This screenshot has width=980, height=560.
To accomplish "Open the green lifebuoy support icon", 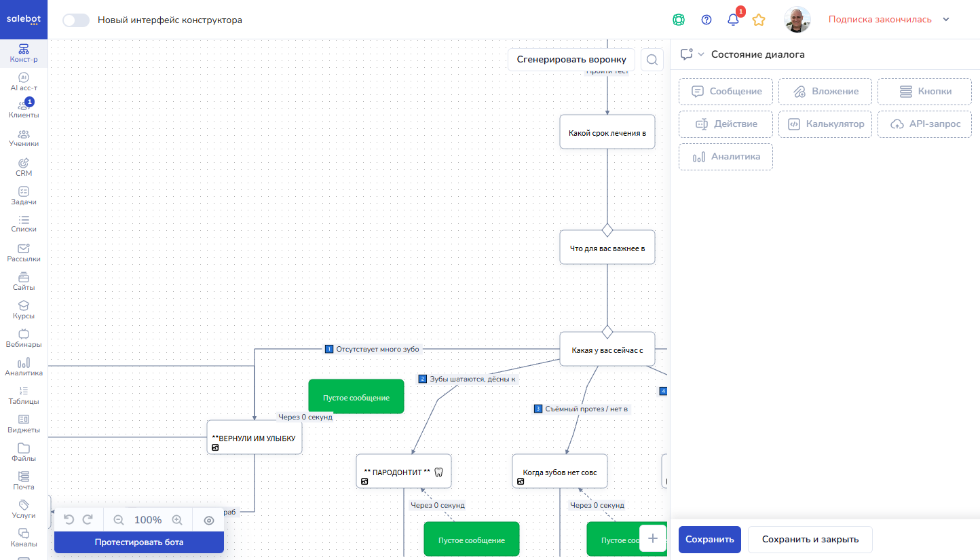I will point(678,20).
